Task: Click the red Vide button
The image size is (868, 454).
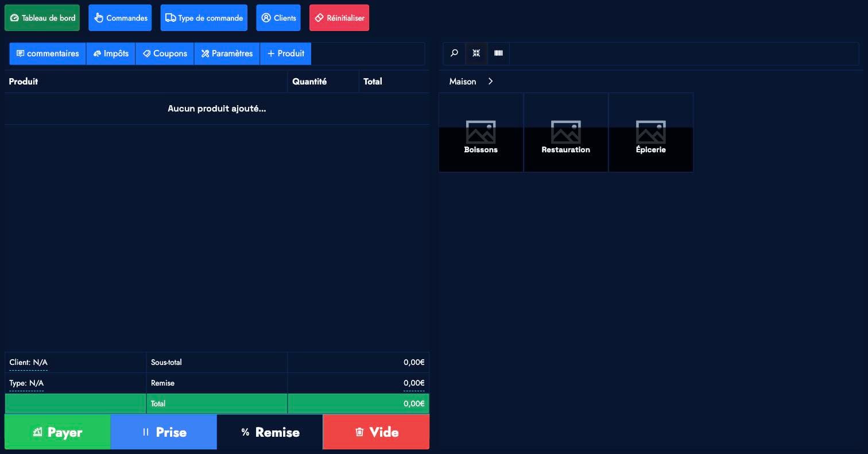Action: [x=376, y=432]
